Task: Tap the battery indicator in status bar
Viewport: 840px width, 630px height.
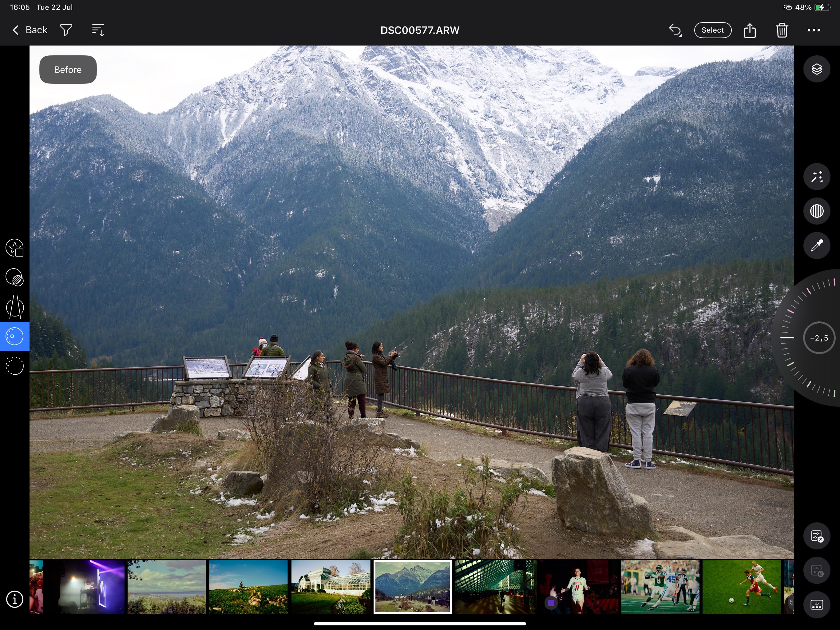Action: (x=822, y=7)
